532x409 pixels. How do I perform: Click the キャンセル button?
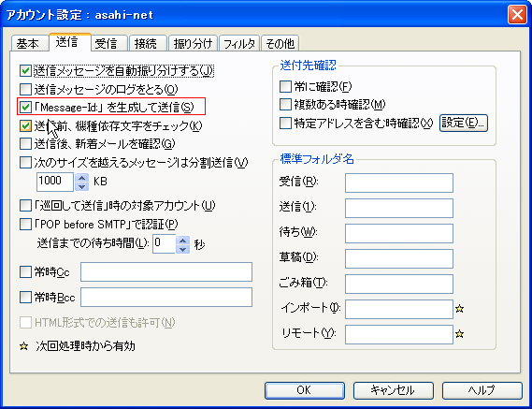[x=394, y=390]
